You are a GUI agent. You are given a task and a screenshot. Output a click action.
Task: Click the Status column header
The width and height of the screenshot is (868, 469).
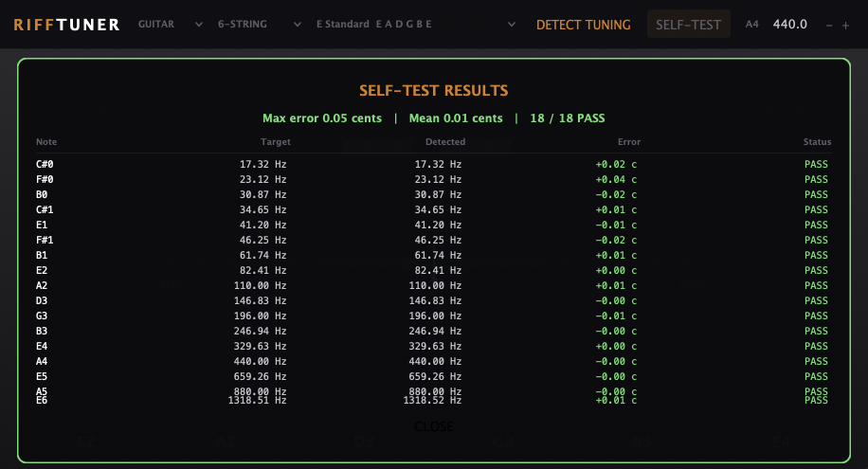tap(817, 142)
